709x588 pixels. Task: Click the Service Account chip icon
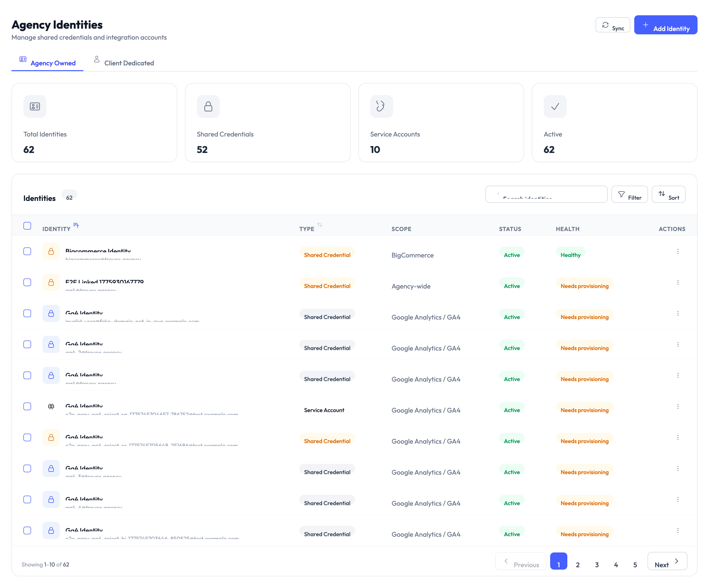click(51, 406)
